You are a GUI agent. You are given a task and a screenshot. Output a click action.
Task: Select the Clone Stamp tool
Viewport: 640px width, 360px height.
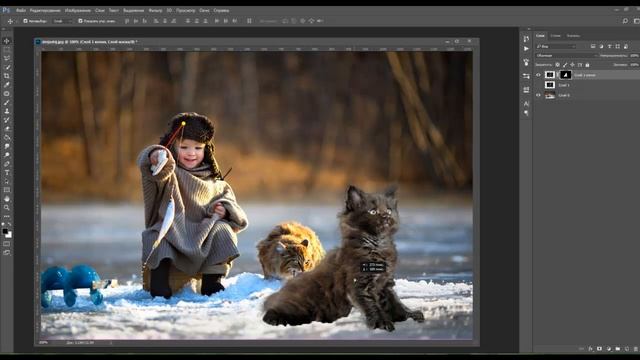coord(7,111)
